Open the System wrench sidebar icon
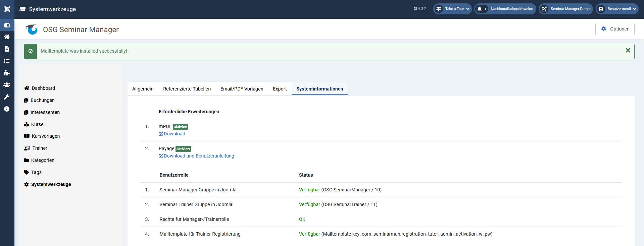The width and height of the screenshot is (644, 246). click(7, 97)
